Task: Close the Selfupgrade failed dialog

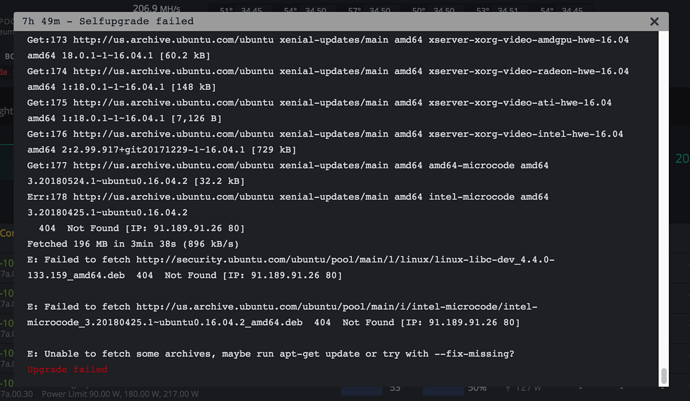Action: [x=655, y=21]
